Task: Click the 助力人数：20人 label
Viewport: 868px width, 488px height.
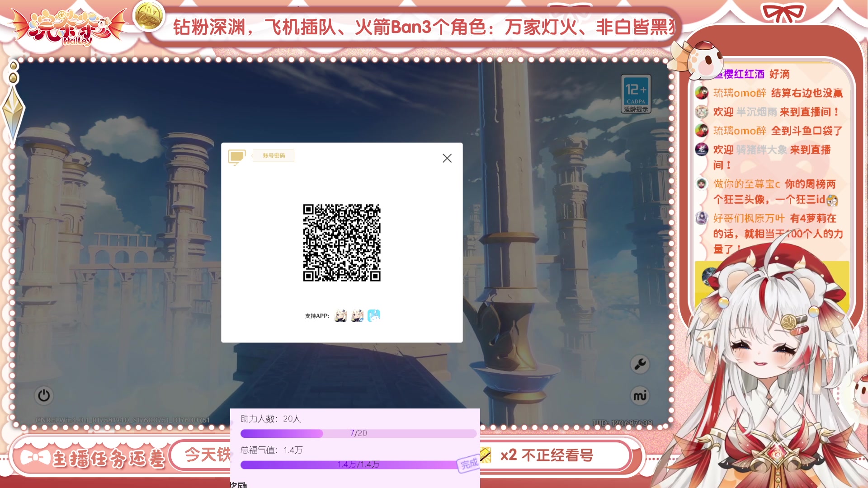Action: 270,419
